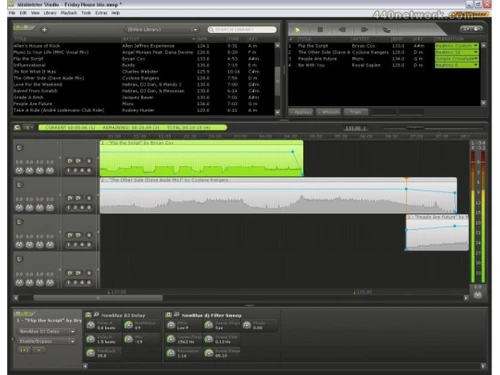Click the Delay B knob in DJ Delay
The image size is (500, 375).
click(x=90, y=339)
